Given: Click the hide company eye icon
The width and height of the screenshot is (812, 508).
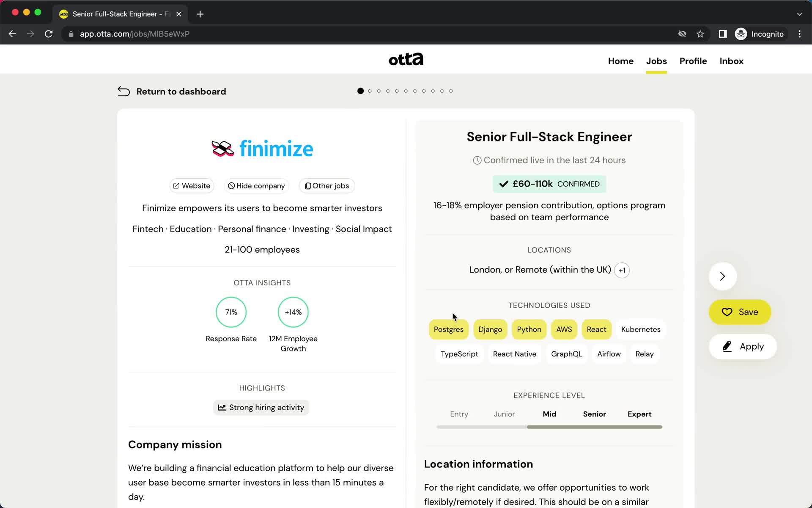Looking at the screenshot, I should 231,185.
